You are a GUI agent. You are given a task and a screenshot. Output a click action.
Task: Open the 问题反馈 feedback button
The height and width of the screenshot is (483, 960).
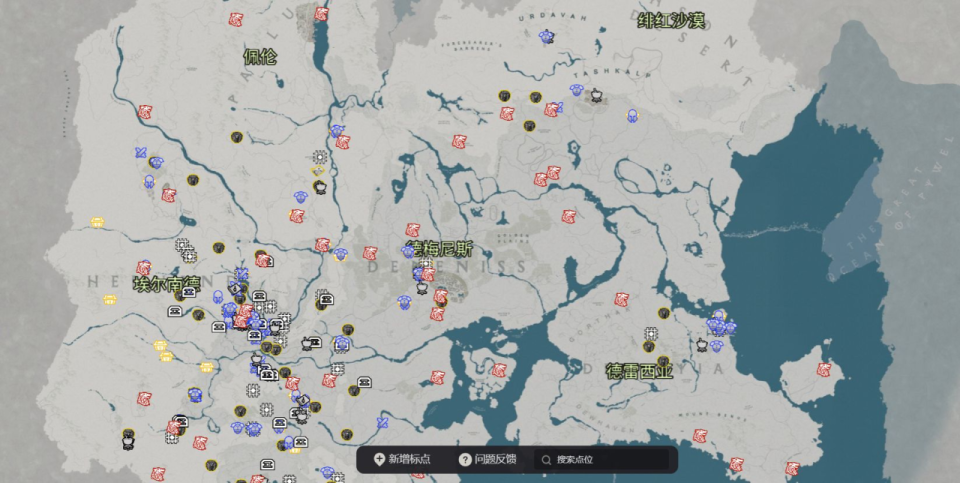[x=487, y=459]
